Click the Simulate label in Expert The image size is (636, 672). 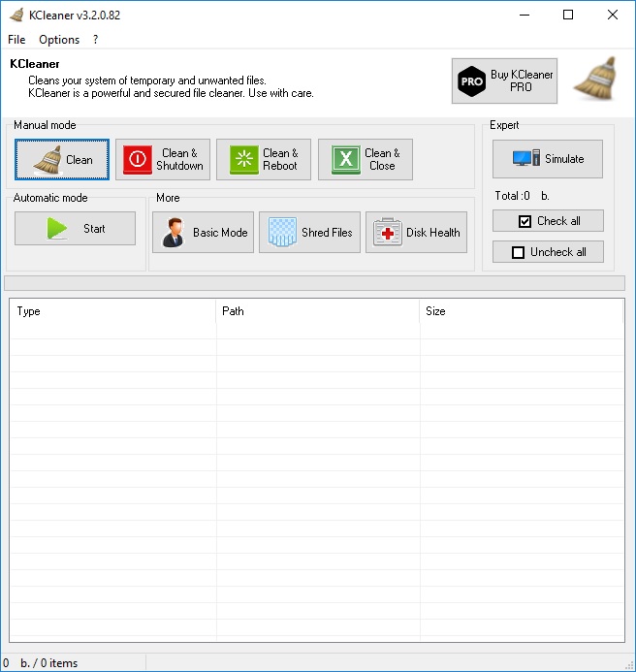[x=564, y=159]
